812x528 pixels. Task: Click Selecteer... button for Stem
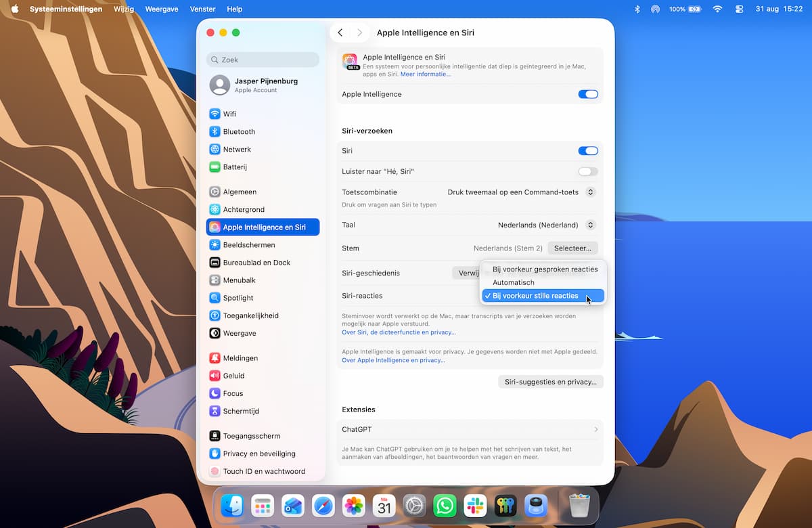[572, 248]
